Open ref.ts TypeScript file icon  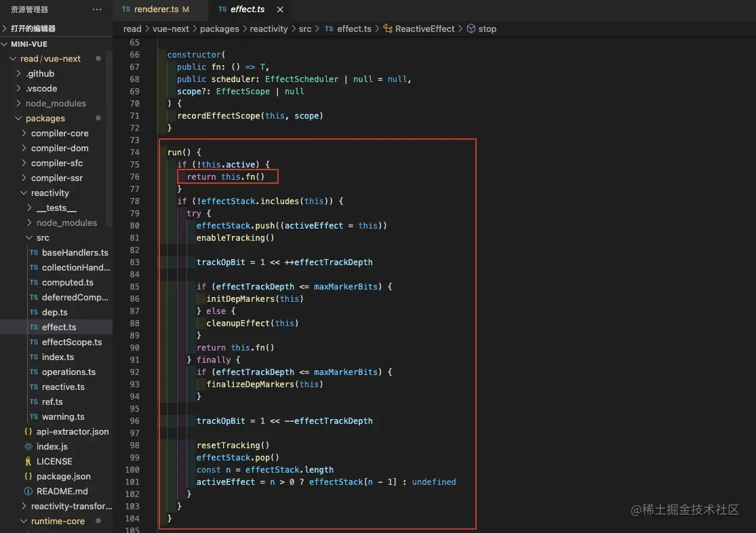pos(34,402)
